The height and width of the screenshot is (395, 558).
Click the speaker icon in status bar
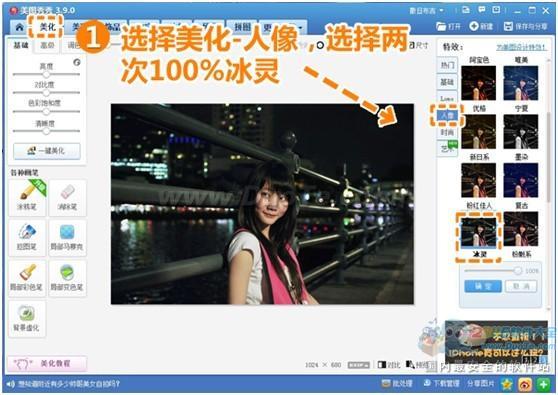[x=10, y=384]
